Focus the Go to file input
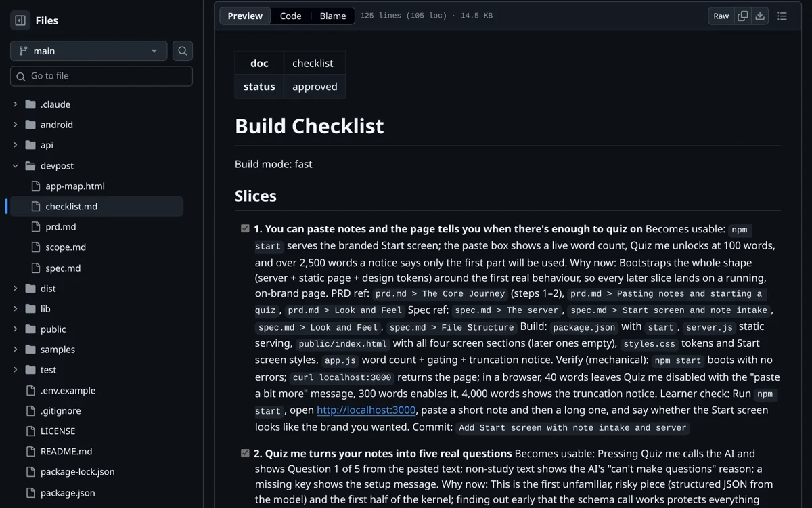The image size is (812, 508). coord(101,76)
